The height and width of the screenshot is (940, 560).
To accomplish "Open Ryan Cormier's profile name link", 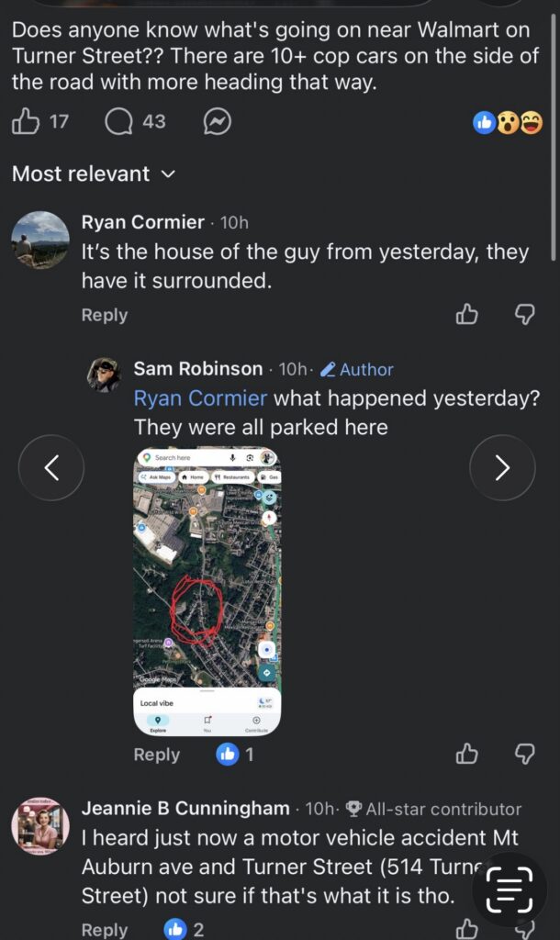I will (142, 222).
